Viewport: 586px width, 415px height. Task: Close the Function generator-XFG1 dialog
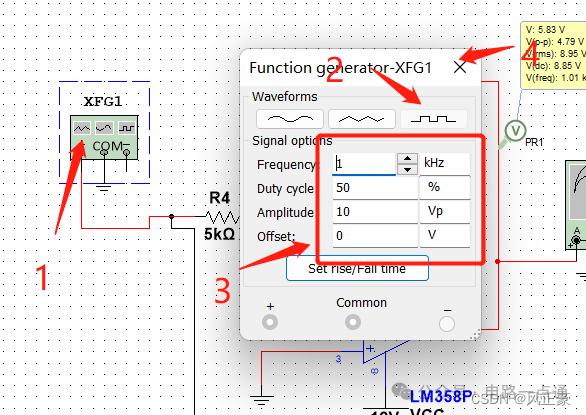[460, 67]
